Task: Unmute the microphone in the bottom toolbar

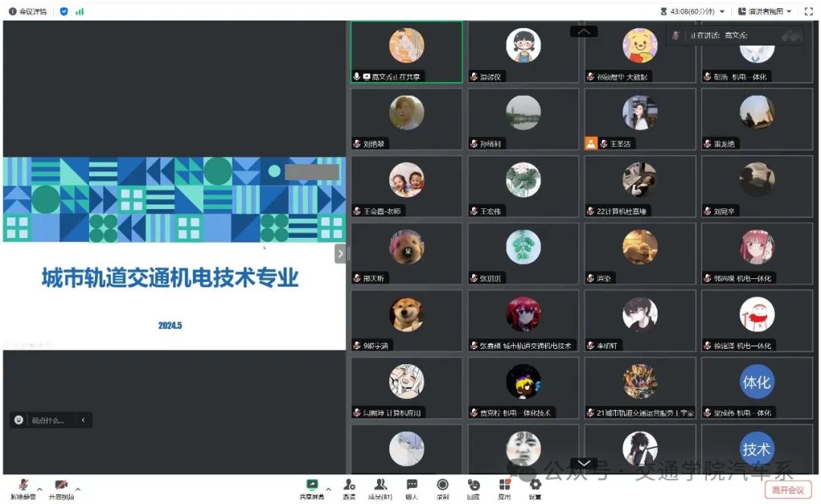Action: coord(23,486)
